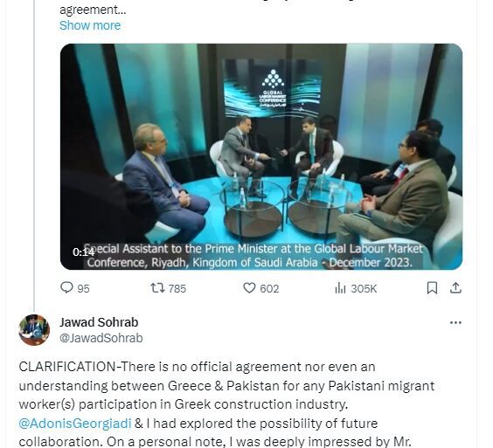
Task: Bookmark the tweet with video
Action: [432, 288]
